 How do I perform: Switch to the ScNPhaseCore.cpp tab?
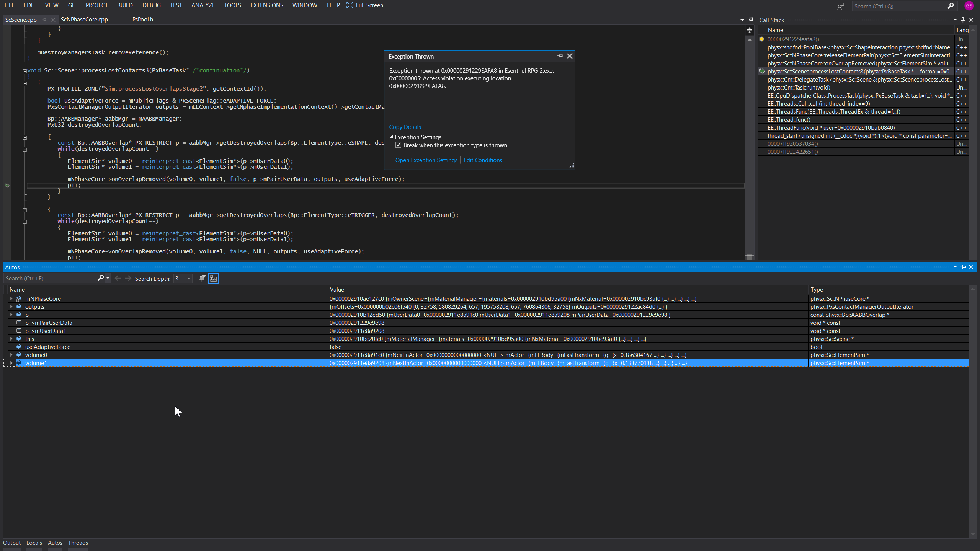coord(84,20)
